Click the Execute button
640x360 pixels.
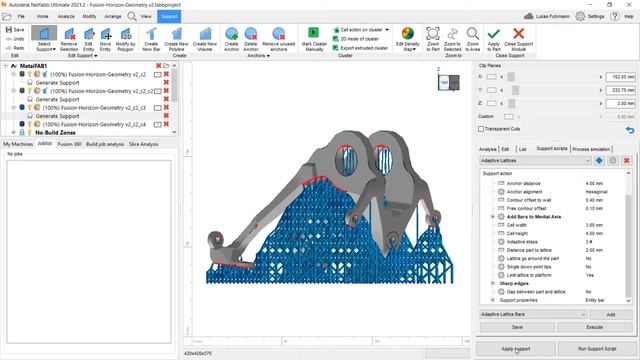click(595, 327)
